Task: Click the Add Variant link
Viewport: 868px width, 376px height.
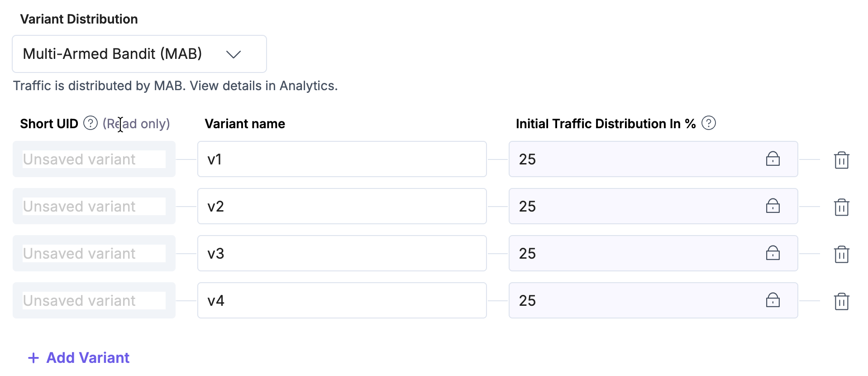Action: point(88,358)
